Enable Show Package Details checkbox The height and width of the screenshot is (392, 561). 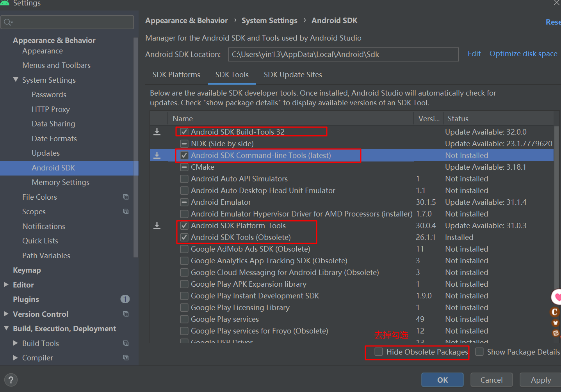(x=479, y=352)
